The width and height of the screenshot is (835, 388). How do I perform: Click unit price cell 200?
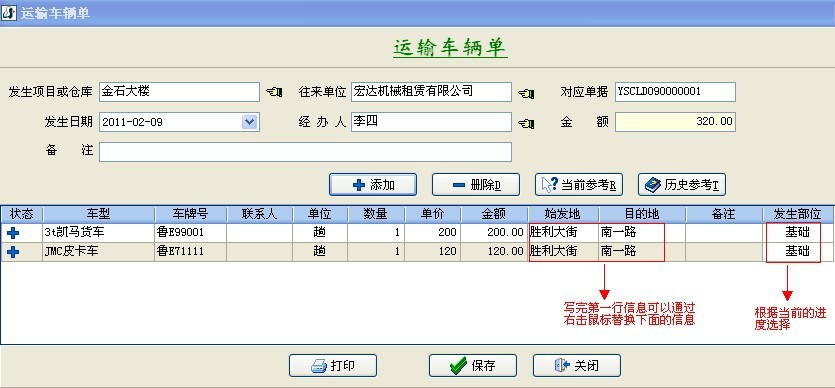[x=432, y=233]
